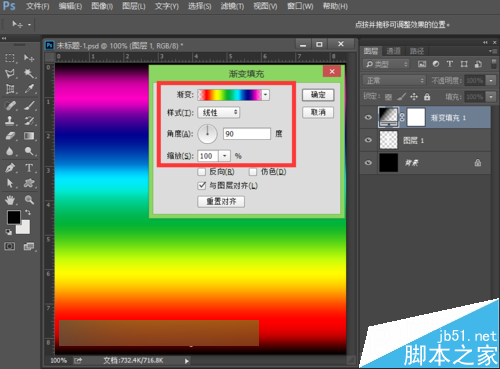Click the 确定 button
Image resolution: width=500 pixels, height=369 pixels.
[318, 95]
